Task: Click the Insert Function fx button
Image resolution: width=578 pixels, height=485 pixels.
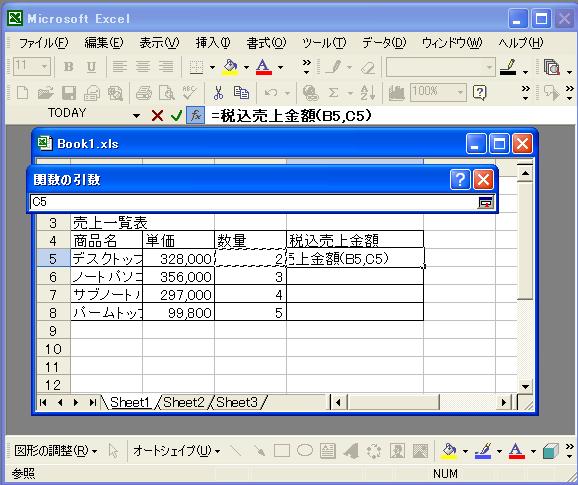Action: tap(196, 116)
